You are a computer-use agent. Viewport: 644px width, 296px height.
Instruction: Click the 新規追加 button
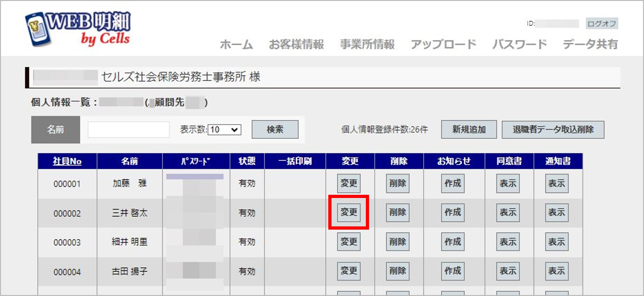coord(469,129)
